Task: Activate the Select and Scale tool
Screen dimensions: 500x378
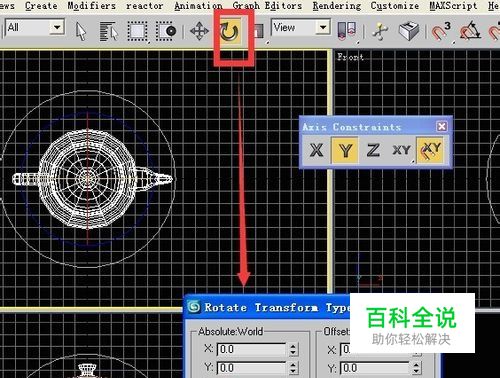Action: point(259,31)
